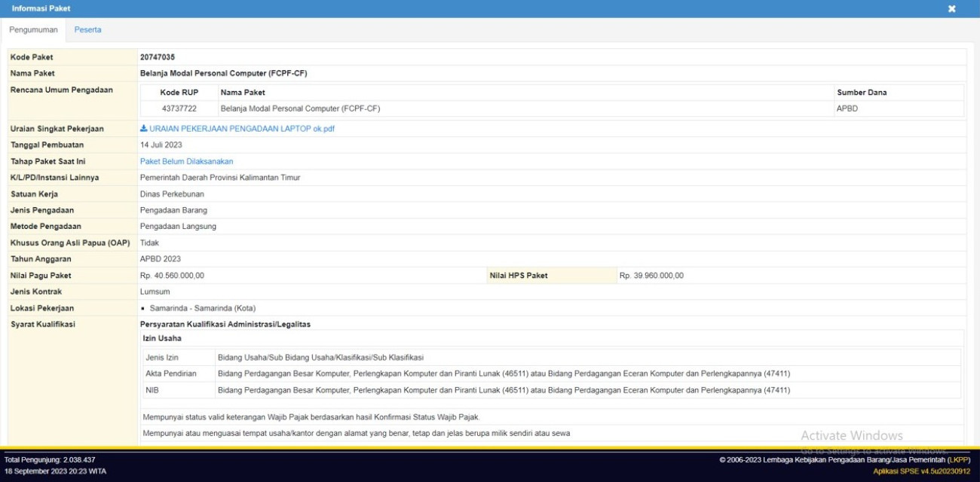Click the Paket Belum Dilaksanakan link
The image size is (980, 482).
coord(185,161)
